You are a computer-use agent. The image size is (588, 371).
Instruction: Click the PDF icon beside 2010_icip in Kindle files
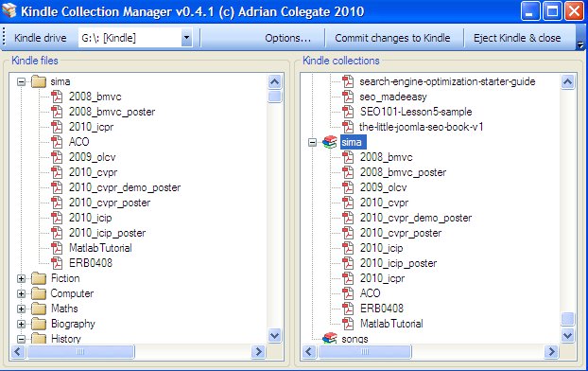57,218
